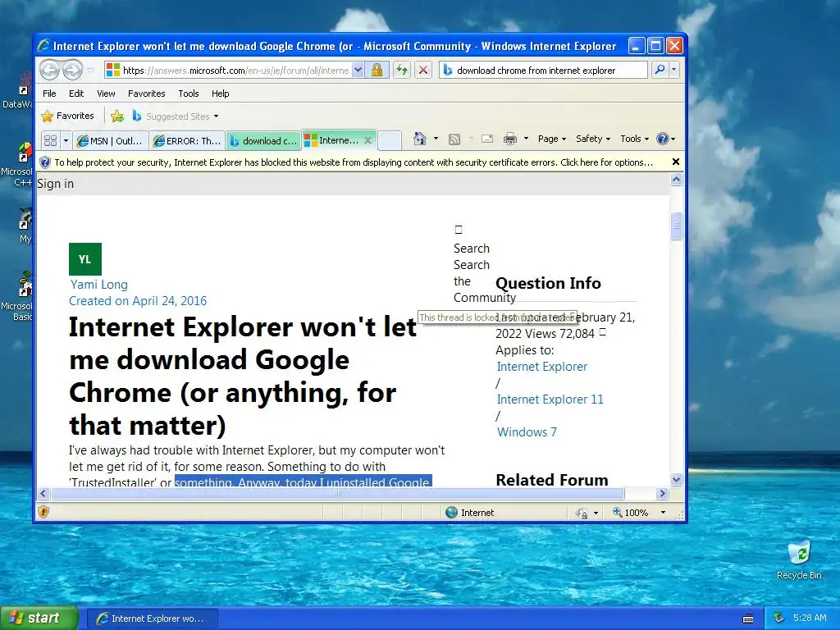Switch to the ERROR: Th... tab
The image size is (840, 630).
pos(187,141)
